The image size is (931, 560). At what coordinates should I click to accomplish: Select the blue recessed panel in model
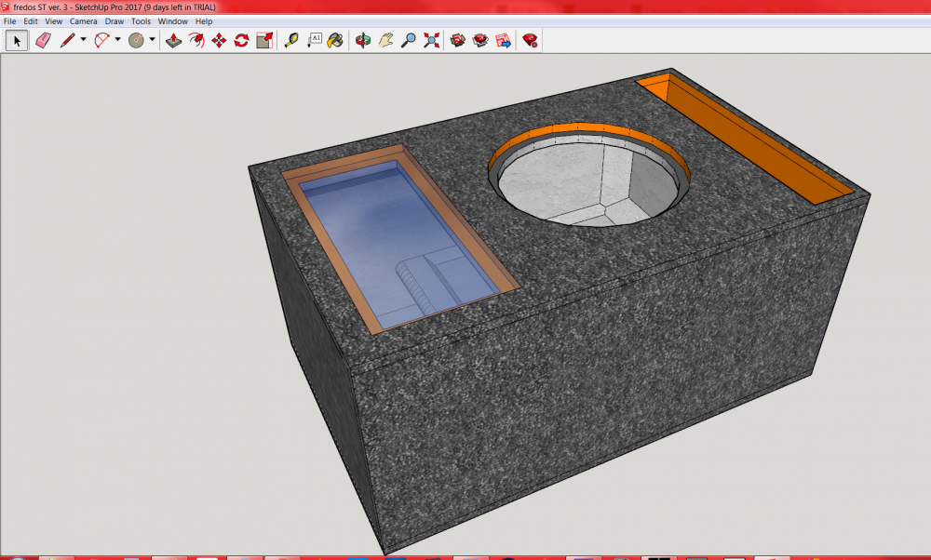pyautogui.click(x=399, y=243)
